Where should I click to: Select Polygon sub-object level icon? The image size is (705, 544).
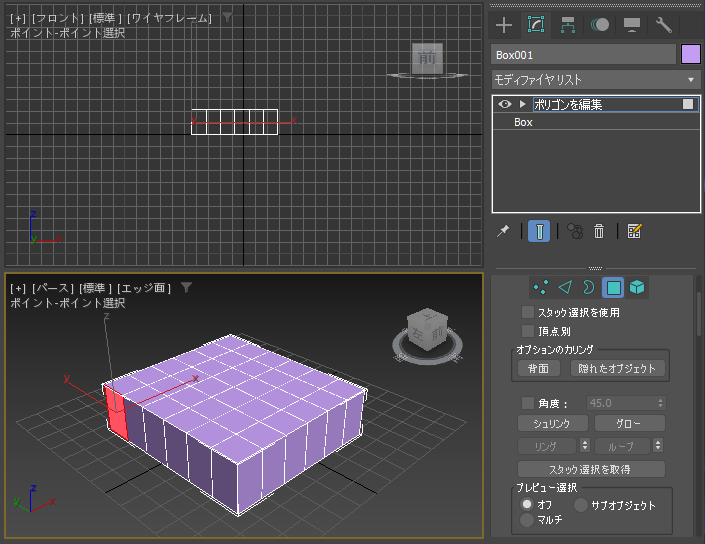pos(613,287)
